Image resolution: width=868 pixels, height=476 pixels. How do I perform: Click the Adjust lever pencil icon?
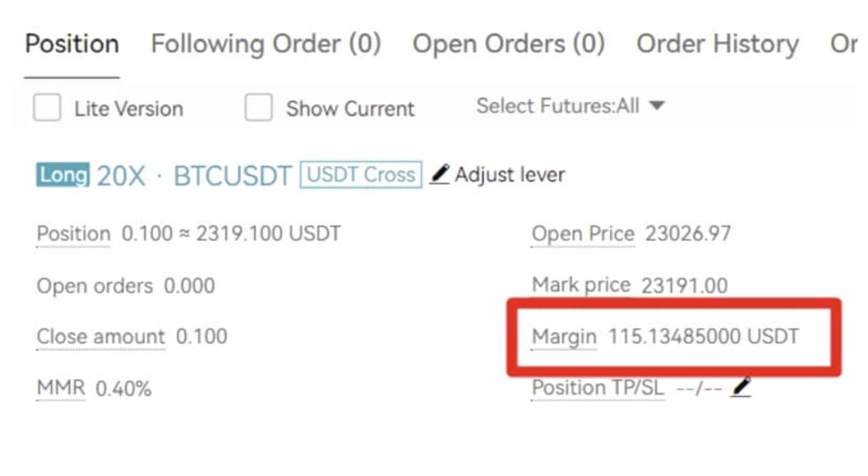[439, 175]
